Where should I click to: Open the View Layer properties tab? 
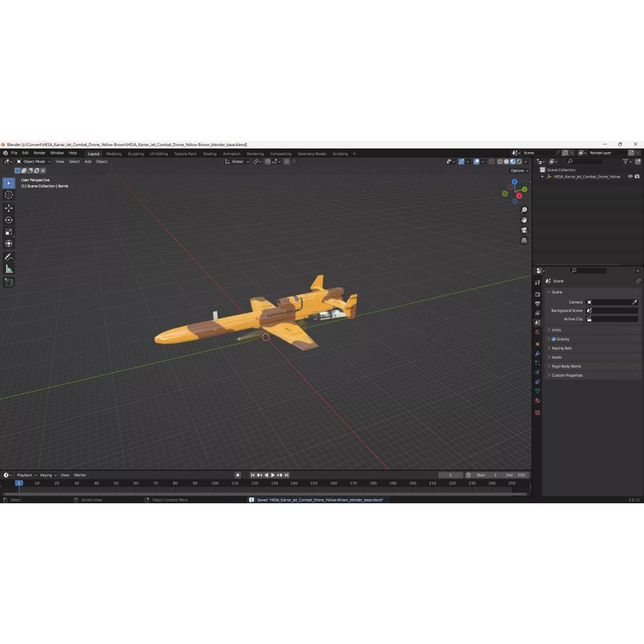click(x=538, y=314)
